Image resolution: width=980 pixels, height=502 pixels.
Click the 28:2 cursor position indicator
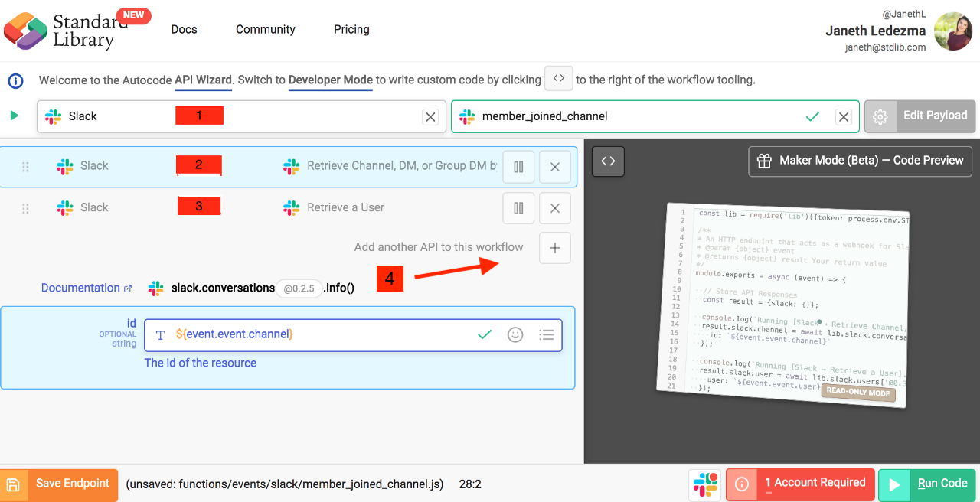coord(470,484)
